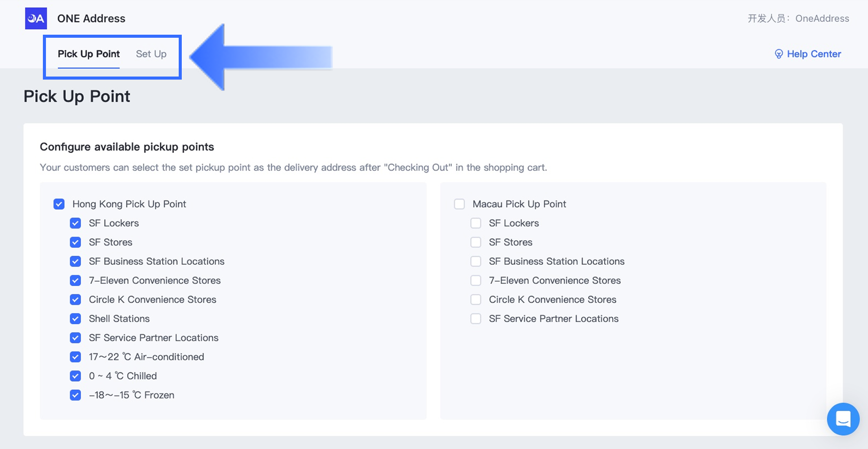
Task: Check Macau SF Lockers checkbox
Action: click(476, 223)
